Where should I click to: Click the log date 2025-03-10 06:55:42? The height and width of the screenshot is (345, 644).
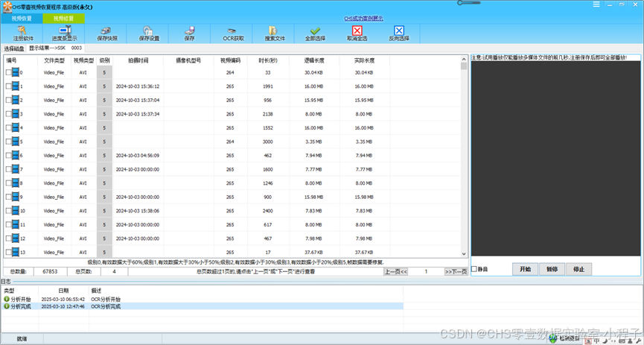[63, 299]
